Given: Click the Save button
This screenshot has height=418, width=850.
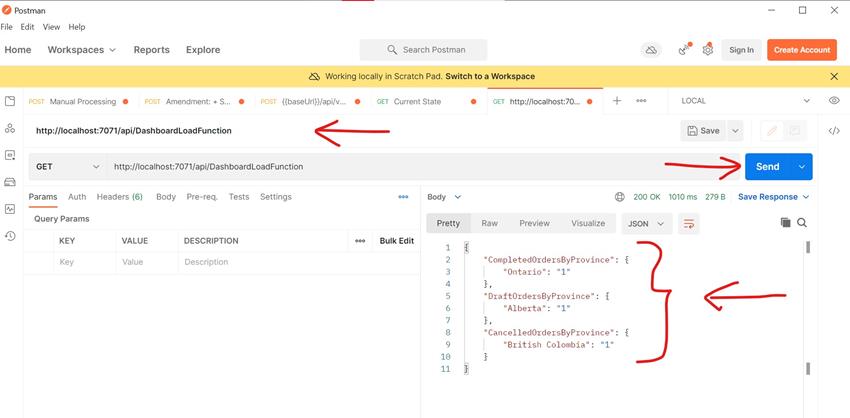Looking at the screenshot, I should [704, 131].
